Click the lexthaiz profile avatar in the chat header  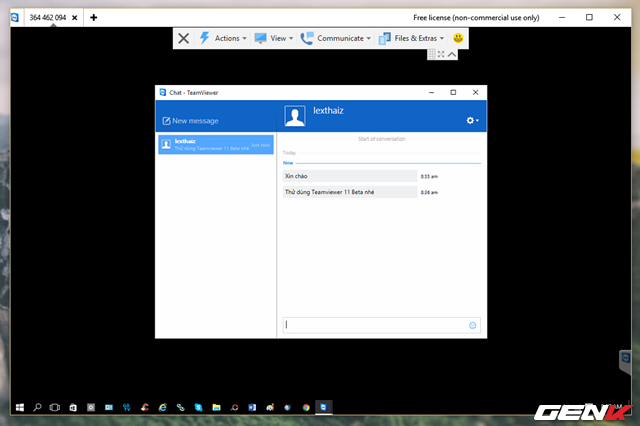295,117
